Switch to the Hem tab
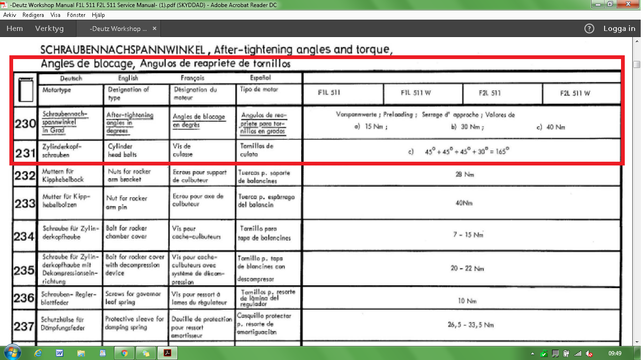 pyautogui.click(x=15, y=28)
